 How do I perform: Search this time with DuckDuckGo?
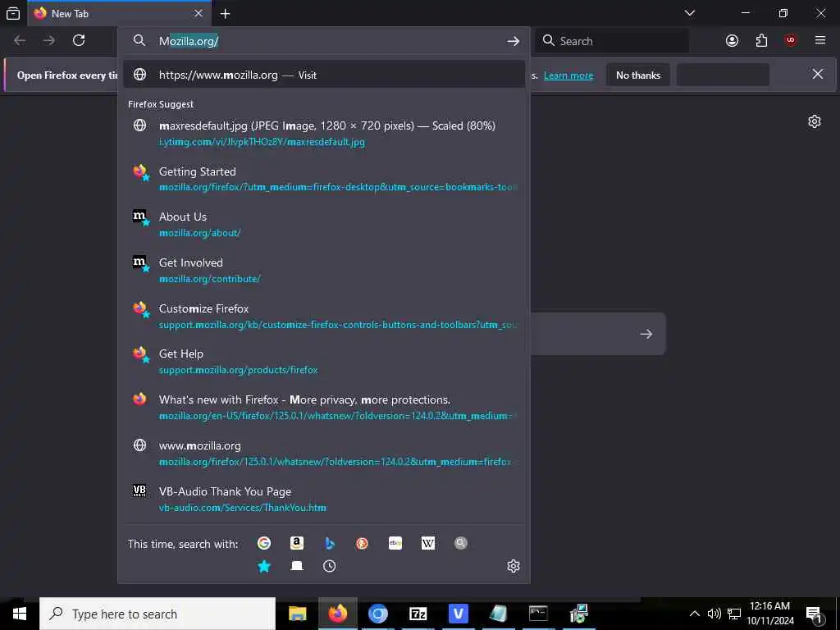pos(362,543)
